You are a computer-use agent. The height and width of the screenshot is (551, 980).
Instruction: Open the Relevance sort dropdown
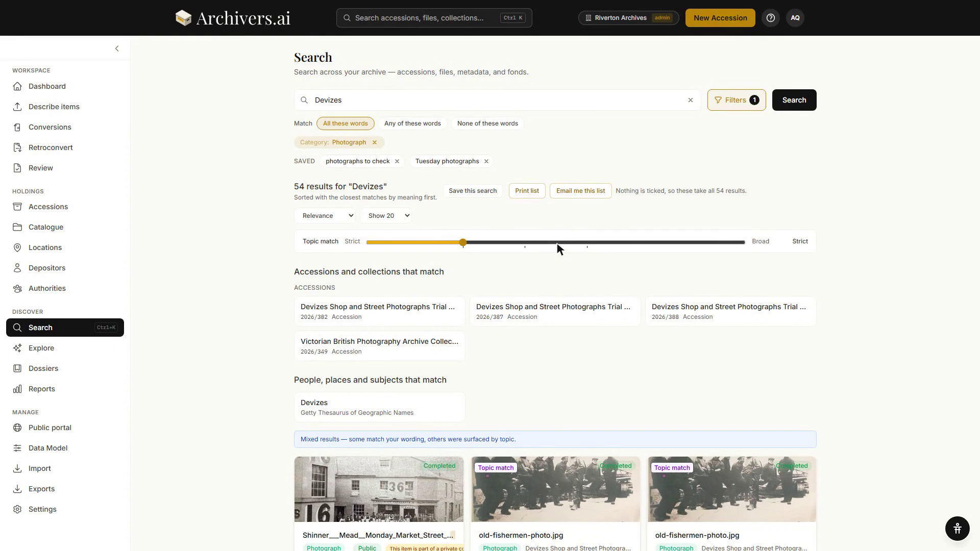[325, 216]
